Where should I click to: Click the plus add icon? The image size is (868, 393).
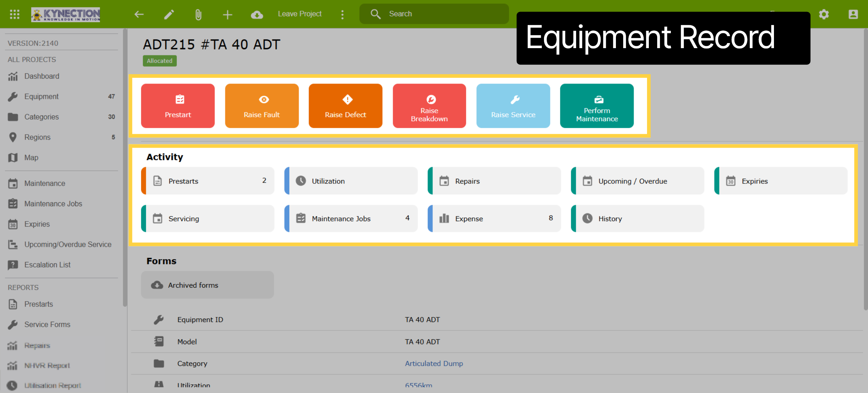coord(227,14)
